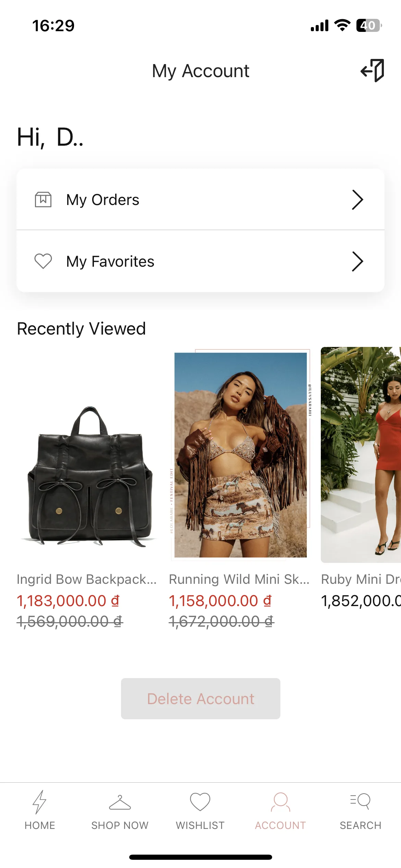Open the Home lightning bolt icon

click(x=40, y=802)
